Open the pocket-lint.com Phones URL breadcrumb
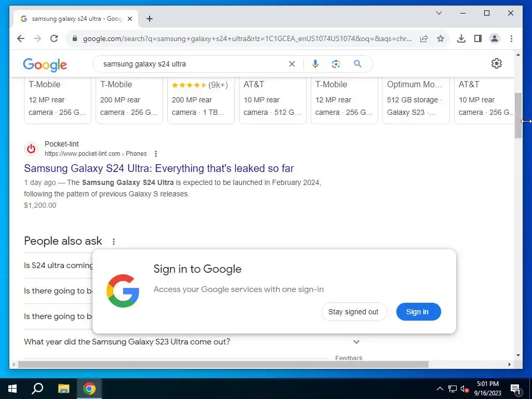The image size is (532, 399). click(96, 154)
